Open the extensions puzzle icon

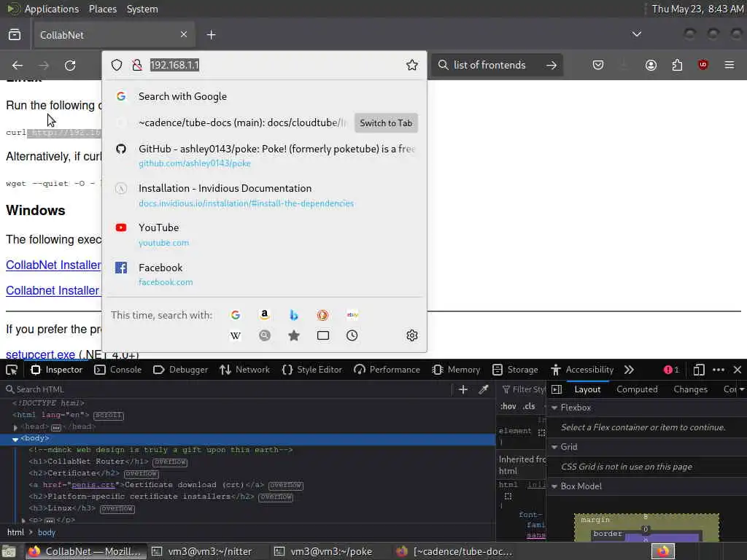coord(677,65)
